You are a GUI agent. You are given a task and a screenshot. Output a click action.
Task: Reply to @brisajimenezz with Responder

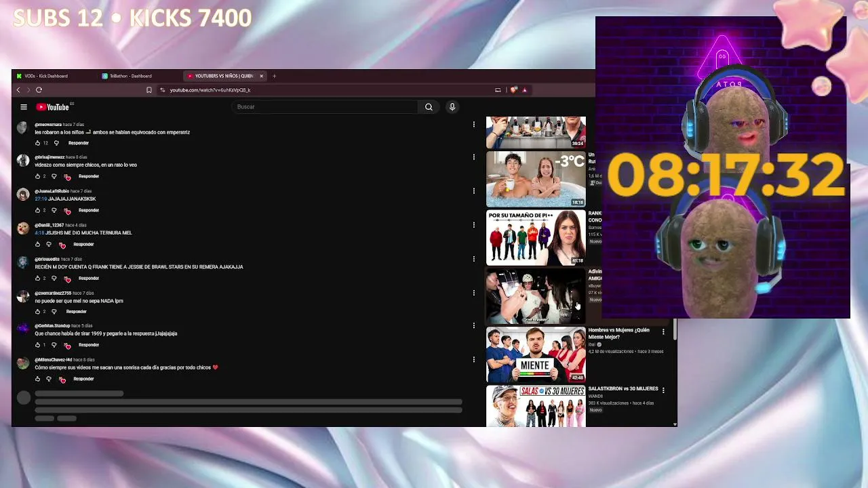[x=89, y=176]
